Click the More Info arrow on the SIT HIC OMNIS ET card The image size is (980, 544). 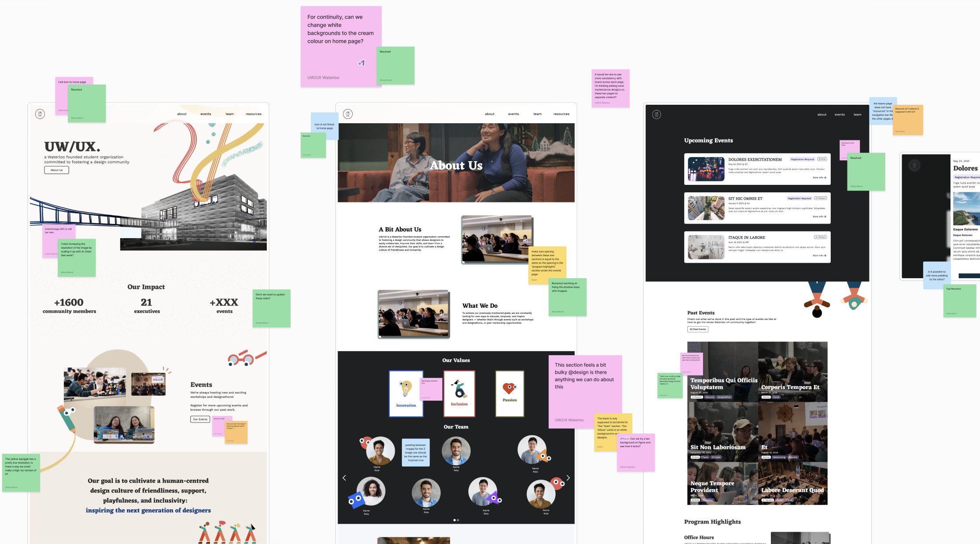(x=819, y=216)
